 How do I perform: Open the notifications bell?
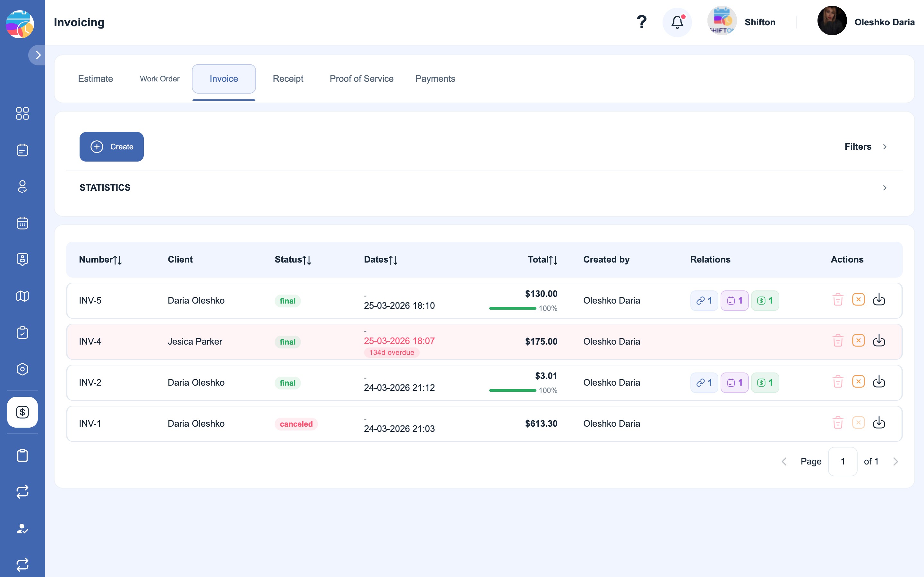coord(677,22)
